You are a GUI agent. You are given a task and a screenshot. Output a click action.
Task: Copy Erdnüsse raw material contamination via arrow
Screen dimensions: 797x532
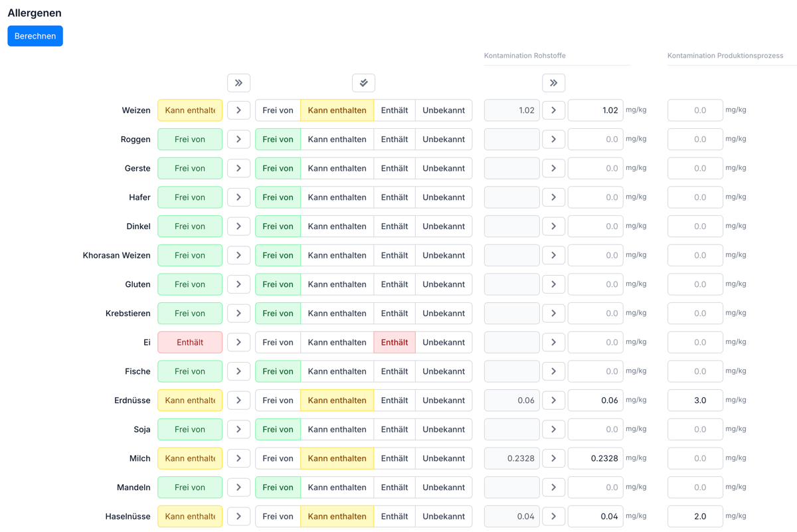[x=553, y=400]
